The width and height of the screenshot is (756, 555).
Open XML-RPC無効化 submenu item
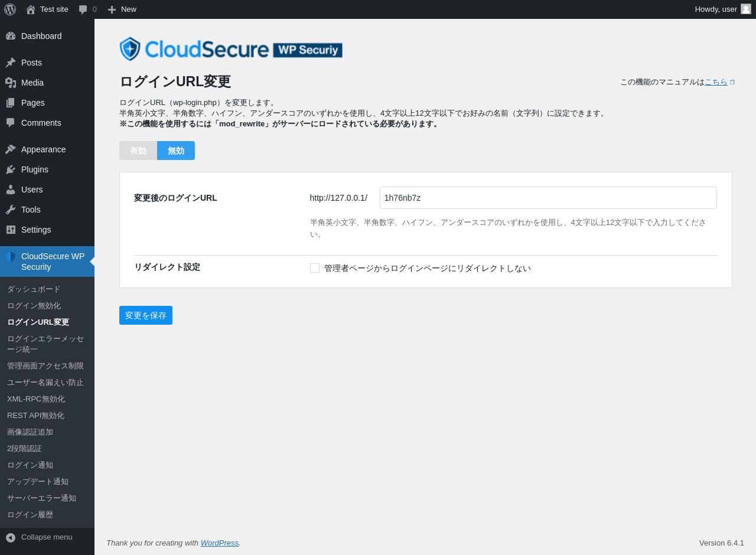click(x=47, y=399)
